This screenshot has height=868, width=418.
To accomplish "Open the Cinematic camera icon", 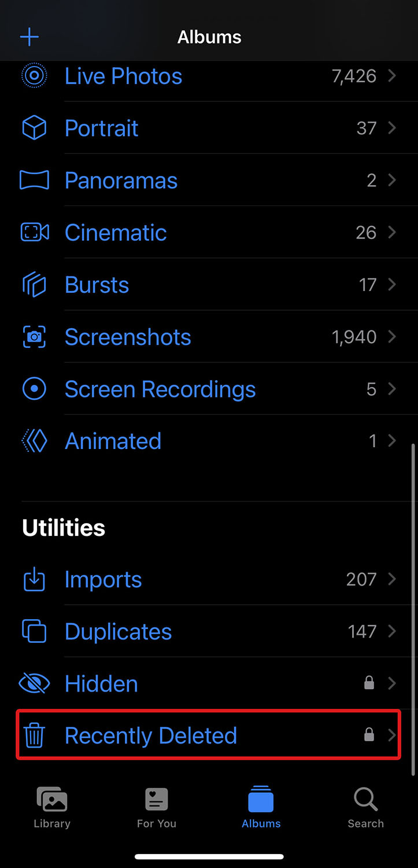I will tap(34, 232).
